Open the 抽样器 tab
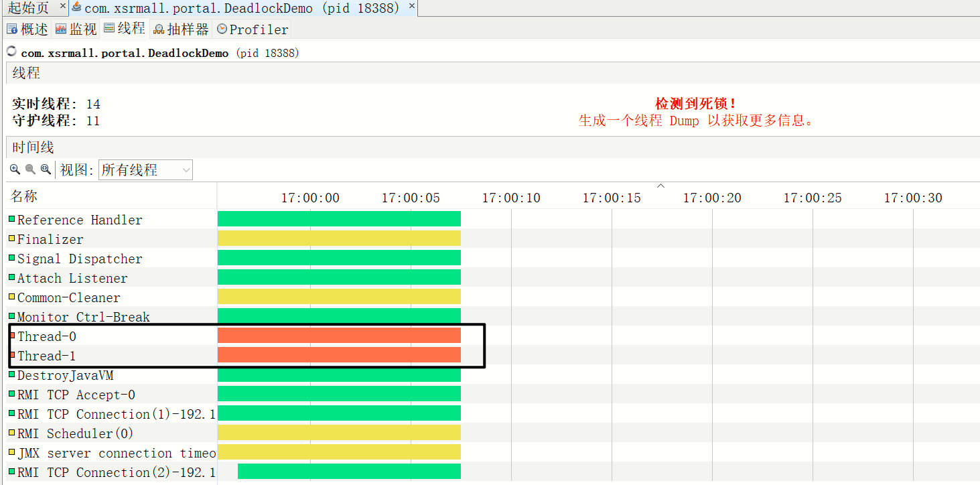 tap(181, 29)
